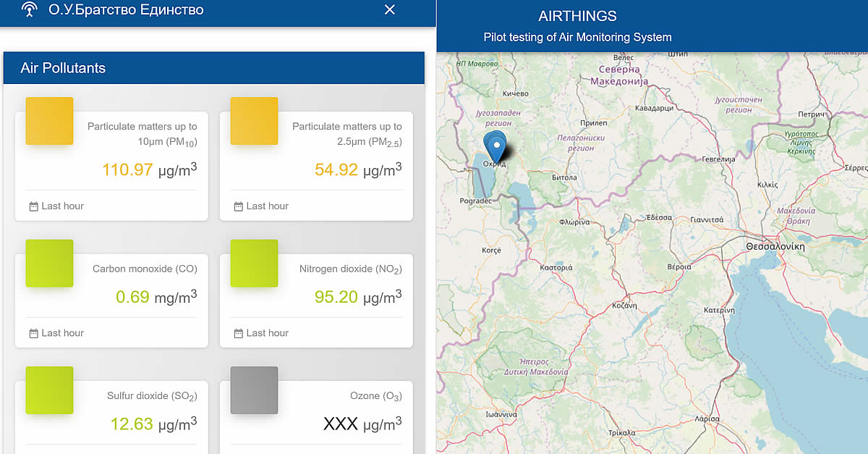This screenshot has width=868, height=454.
Task: Click Βέροια on the map
Action: (679, 266)
